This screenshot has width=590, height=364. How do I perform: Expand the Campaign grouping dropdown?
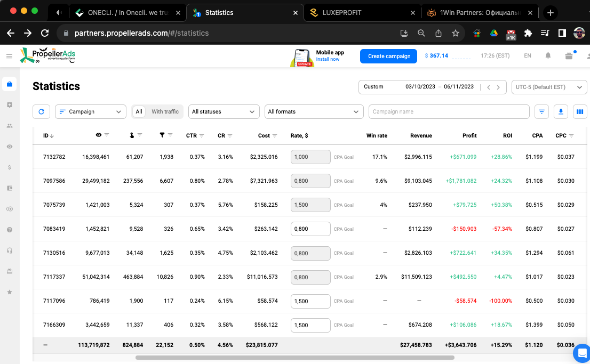pos(91,112)
